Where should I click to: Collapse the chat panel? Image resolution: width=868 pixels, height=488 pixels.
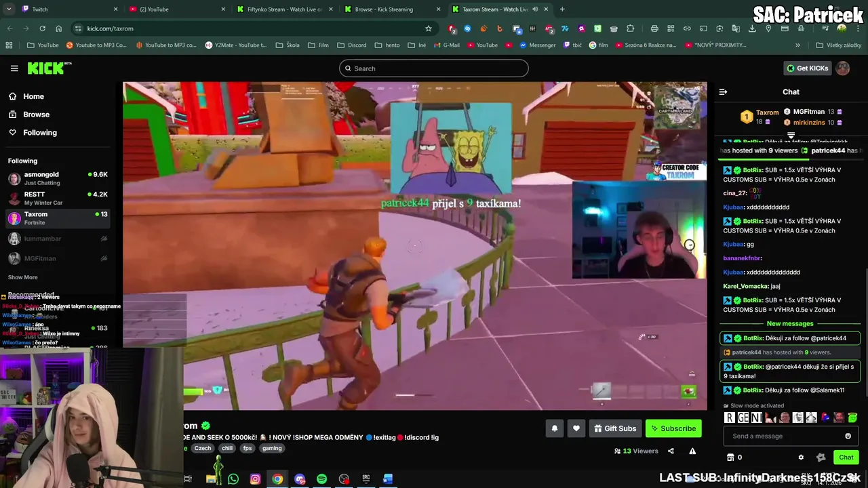(723, 91)
